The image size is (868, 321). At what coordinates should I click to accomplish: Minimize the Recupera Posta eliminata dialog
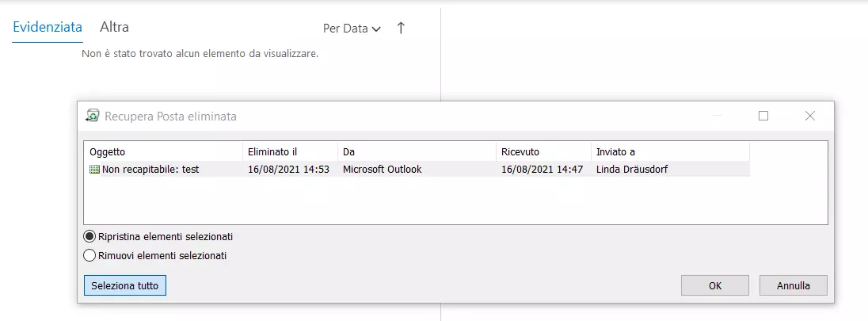(718, 116)
